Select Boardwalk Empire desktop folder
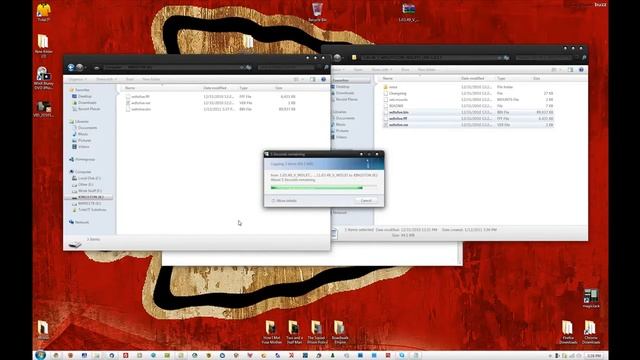Screen dimensions: 640x360 pos(340,332)
